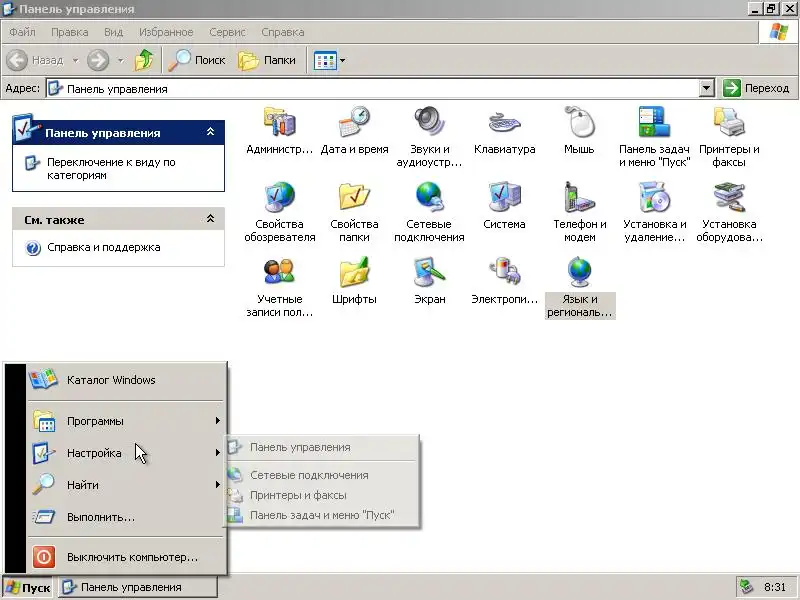
Task: Open Учетные записи пользователей icon
Action: click(x=279, y=286)
